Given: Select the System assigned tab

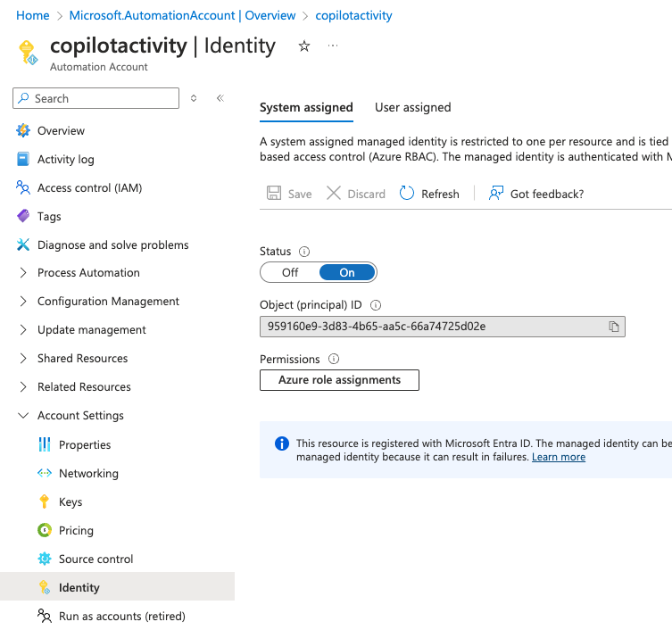Looking at the screenshot, I should [x=306, y=107].
